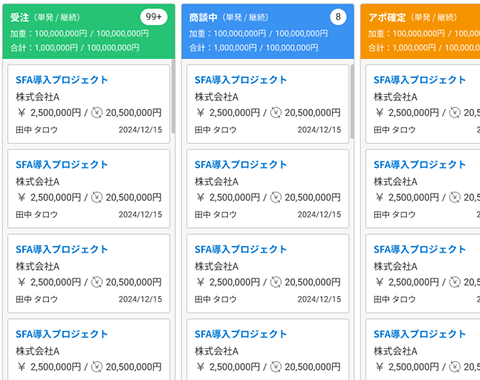Click the 99+ count badge on 受注 header
The width and height of the screenshot is (480, 380).
154,17
